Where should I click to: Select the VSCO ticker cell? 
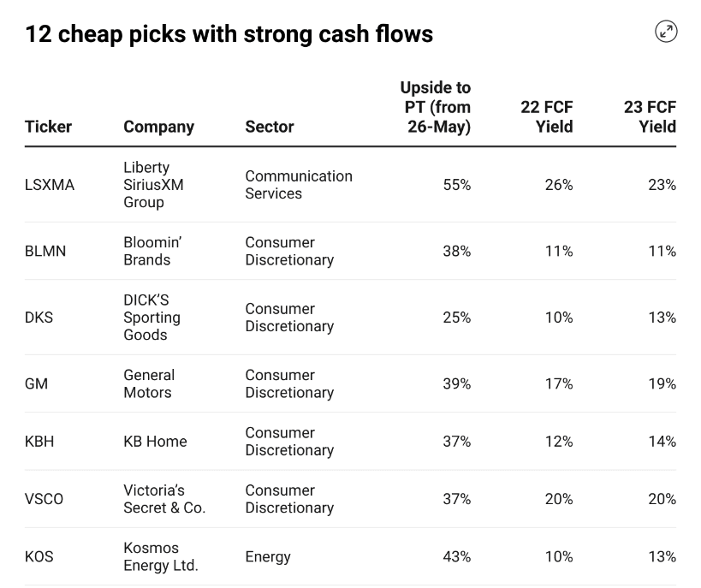pos(44,499)
